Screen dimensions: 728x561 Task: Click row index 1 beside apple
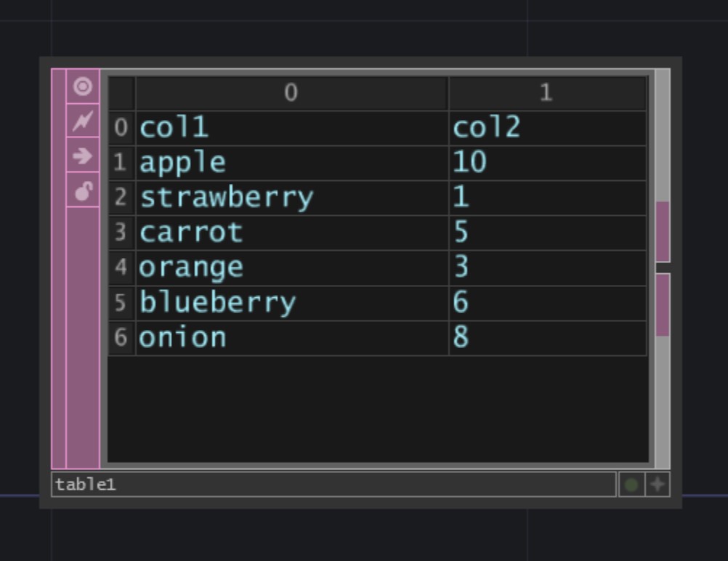121,163
